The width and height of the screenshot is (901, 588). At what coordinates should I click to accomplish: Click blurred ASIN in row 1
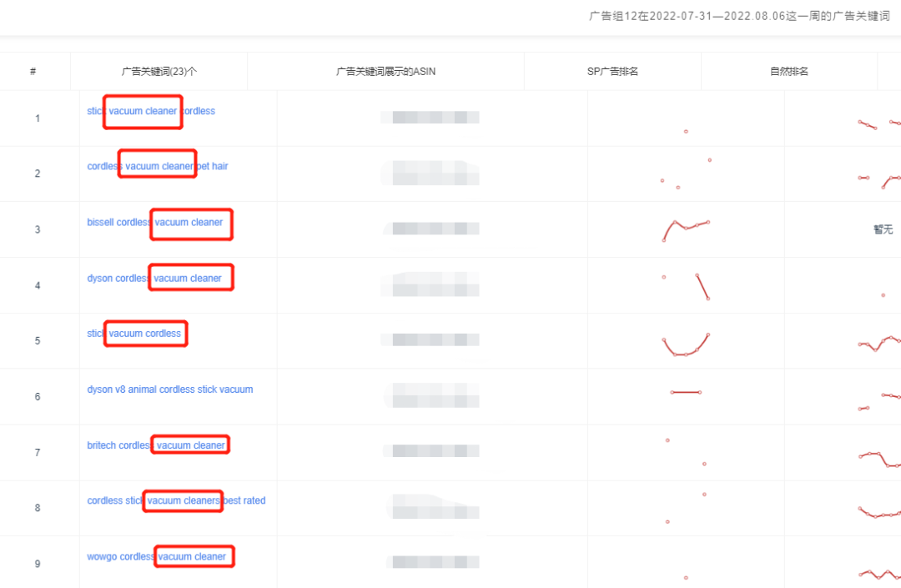(x=430, y=117)
